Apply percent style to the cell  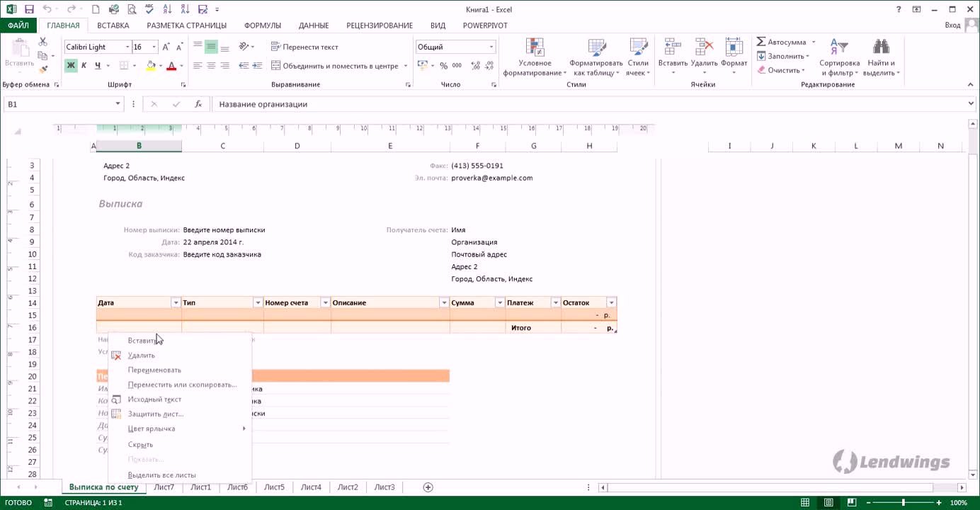point(444,66)
